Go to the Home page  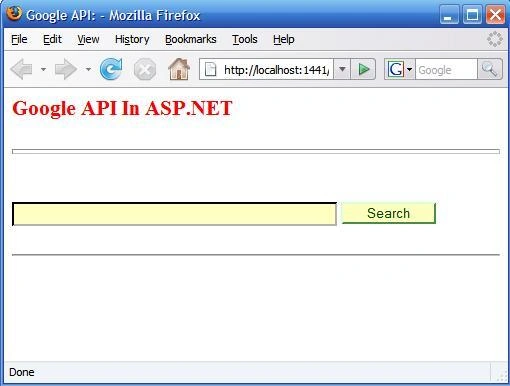point(179,69)
